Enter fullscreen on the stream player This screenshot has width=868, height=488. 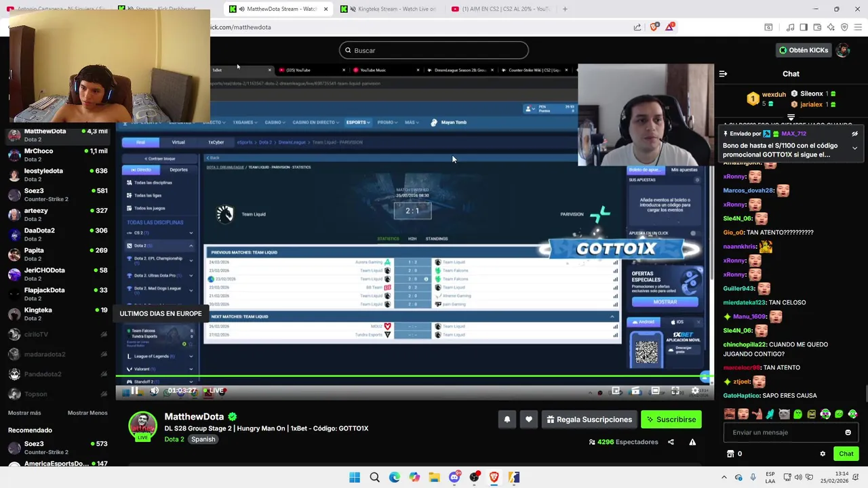(675, 390)
